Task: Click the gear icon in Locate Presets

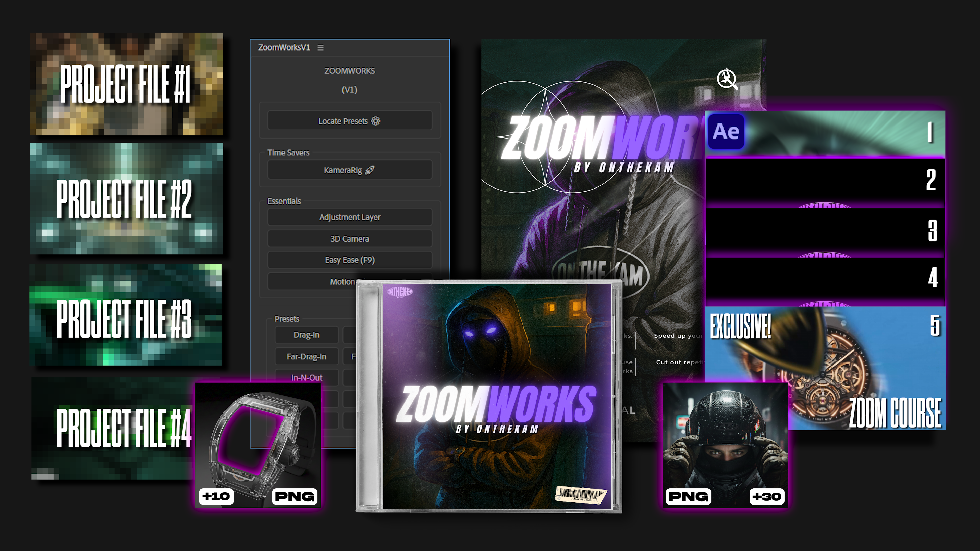Action: point(375,121)
